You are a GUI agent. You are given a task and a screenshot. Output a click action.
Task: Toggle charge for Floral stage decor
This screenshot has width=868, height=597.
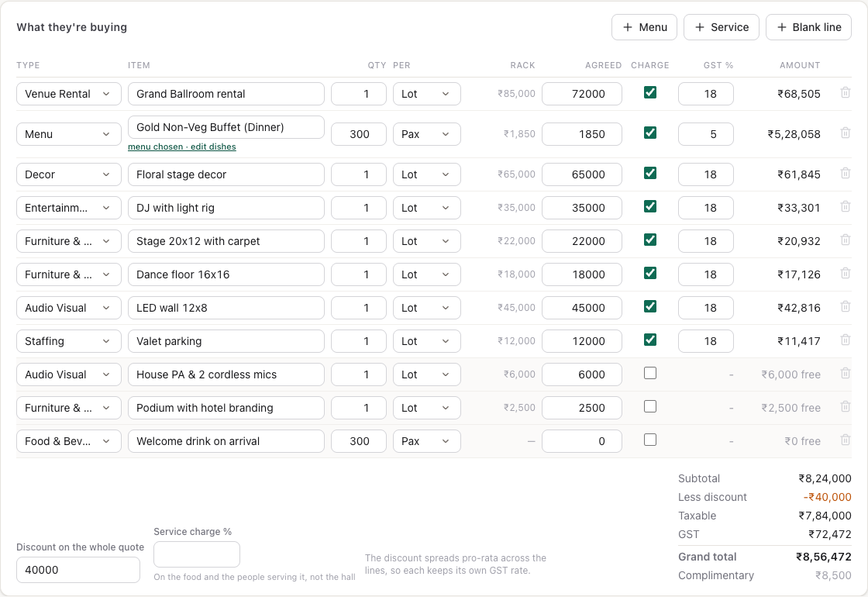coord(650,174)
